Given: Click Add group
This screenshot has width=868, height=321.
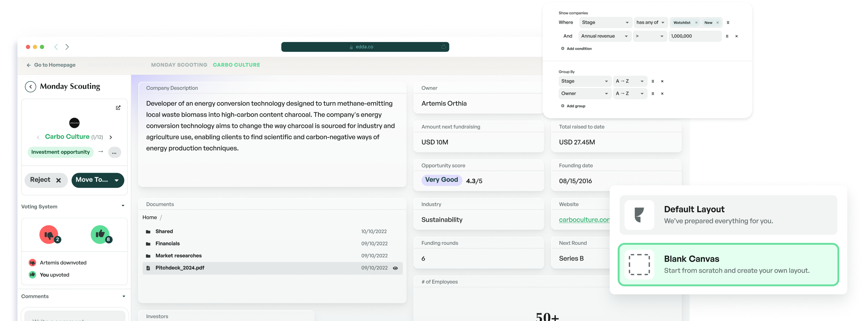Looking at the screenshot, I should [573, 106].
